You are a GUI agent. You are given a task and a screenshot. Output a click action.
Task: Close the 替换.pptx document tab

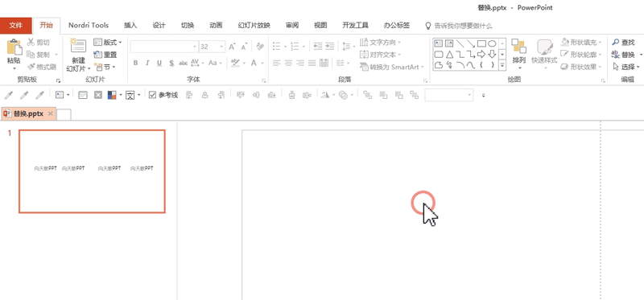[50, 113]
